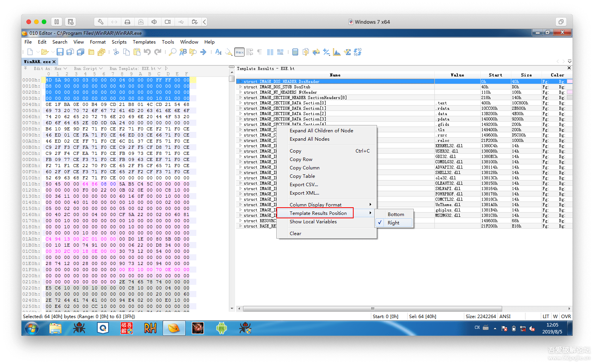
Task: Open Replace with the AB icon
Action: point(183,52)
